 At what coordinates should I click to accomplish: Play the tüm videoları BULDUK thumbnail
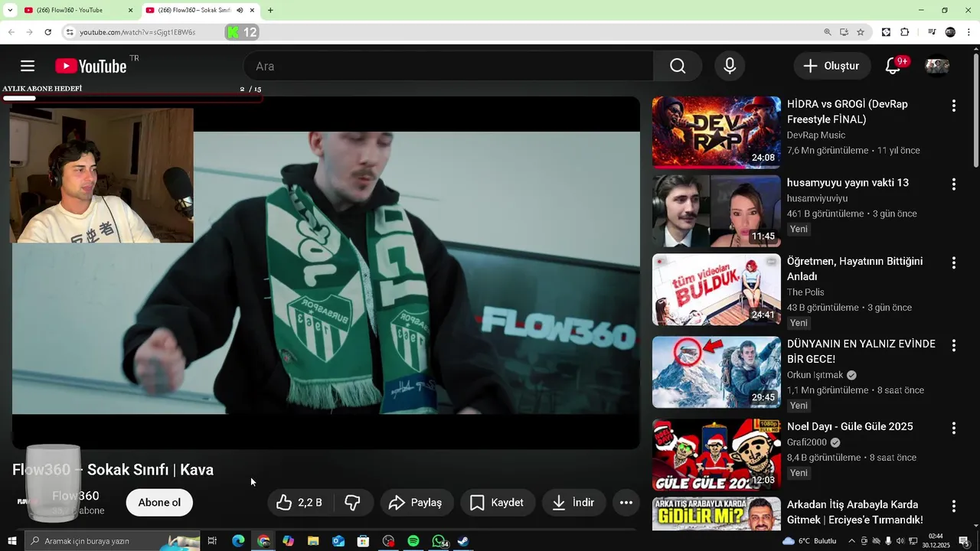[x=717, y=289]
